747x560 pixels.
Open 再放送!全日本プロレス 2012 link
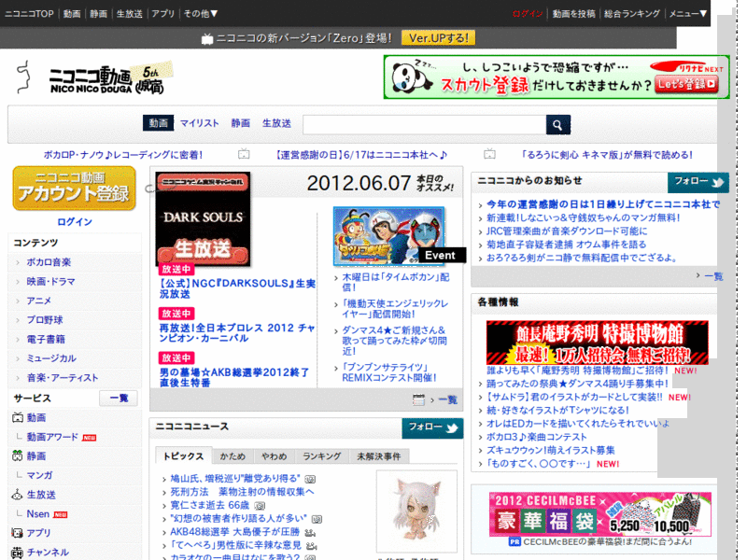(237, 333)
